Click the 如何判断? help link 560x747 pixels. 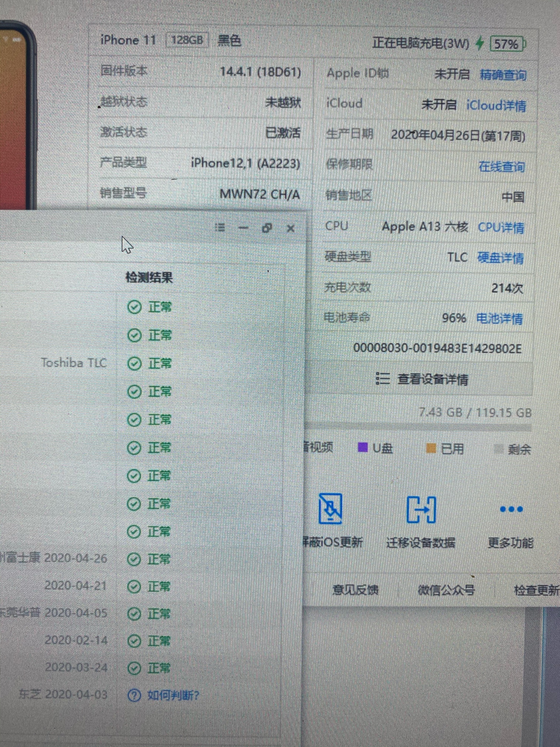coord(173,695)
